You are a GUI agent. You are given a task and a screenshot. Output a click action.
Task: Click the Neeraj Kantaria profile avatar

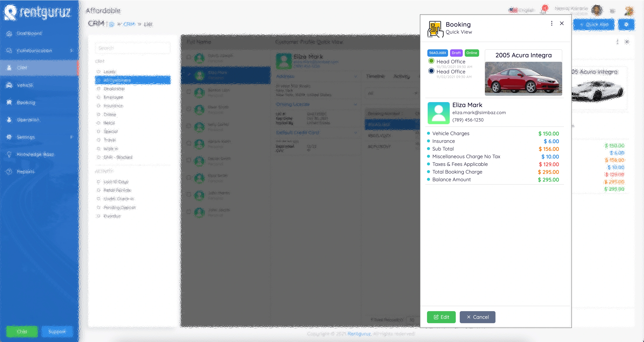(597, 11)
